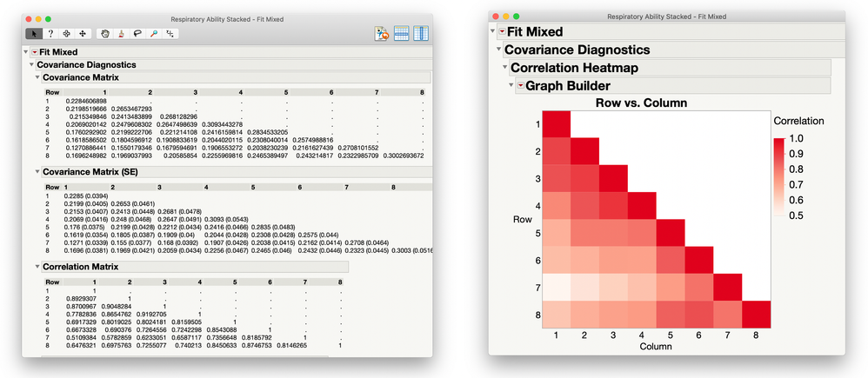Collapse Covariance Diagnostics in left window

point(31,65)
